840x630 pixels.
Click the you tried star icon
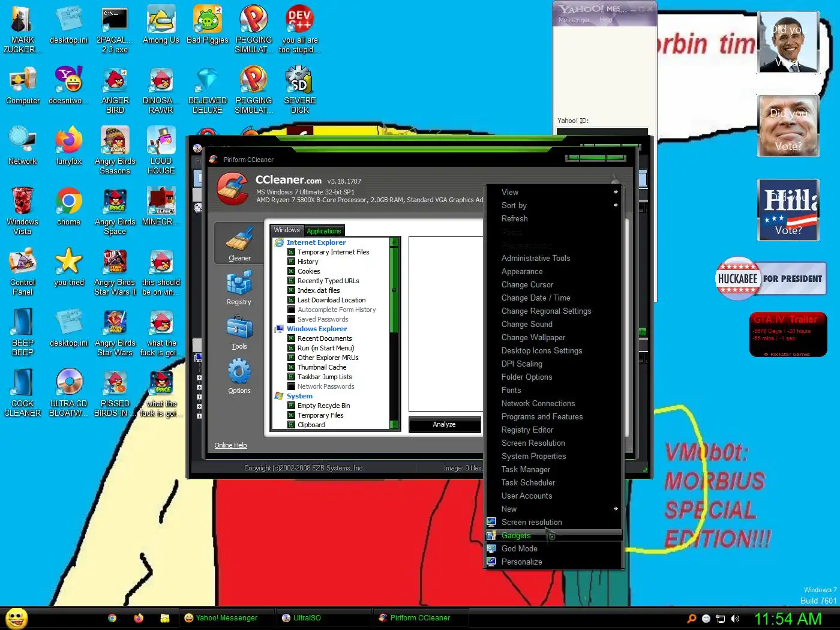(x=69, y=266)
